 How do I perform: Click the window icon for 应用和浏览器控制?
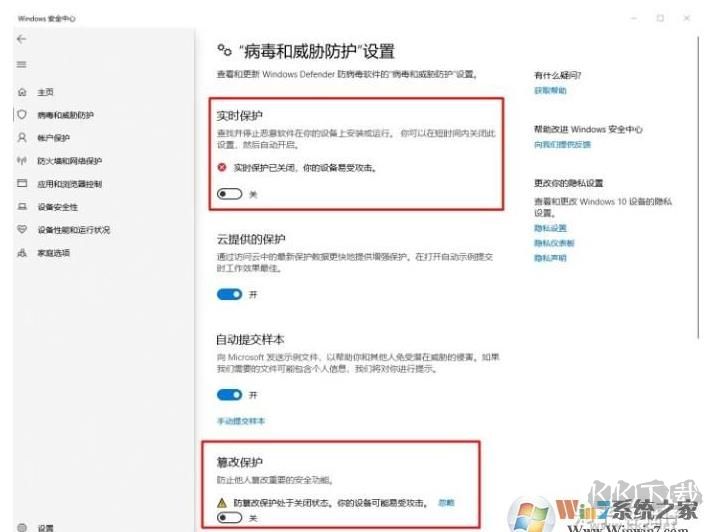pyautogui.click(x=22, y=183)
